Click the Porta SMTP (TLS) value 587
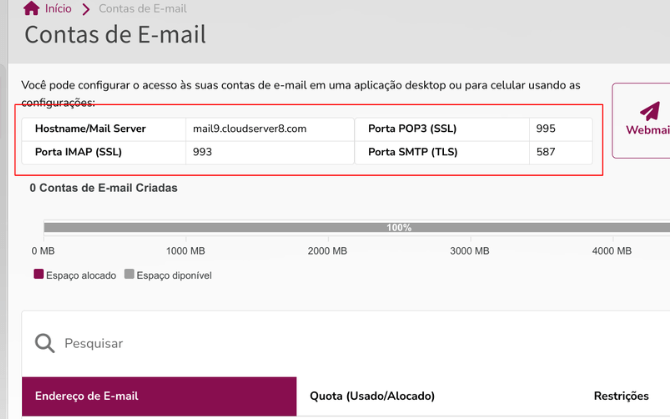The height and width of the screenshot is (419, 670). [x=546, y=152]
